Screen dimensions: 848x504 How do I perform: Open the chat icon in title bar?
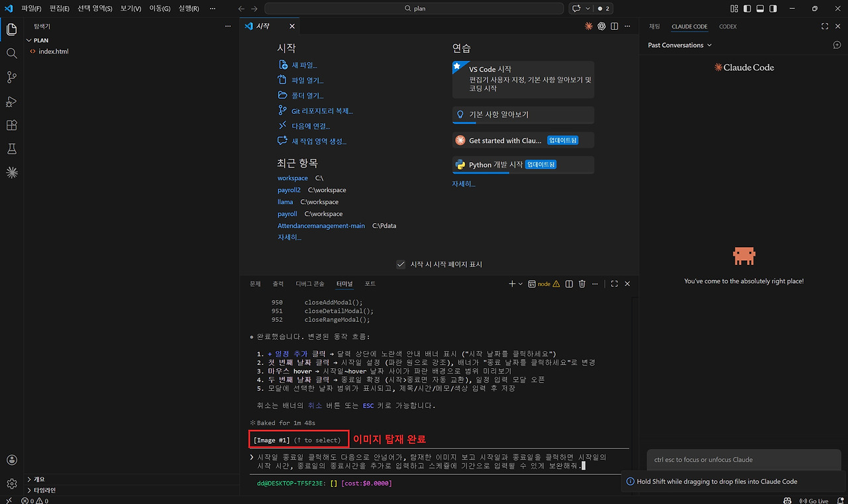[576, 9]
